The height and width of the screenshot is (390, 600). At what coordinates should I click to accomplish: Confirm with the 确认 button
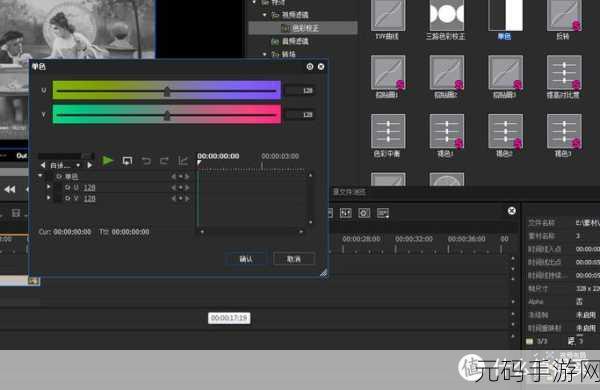(246, 259)
